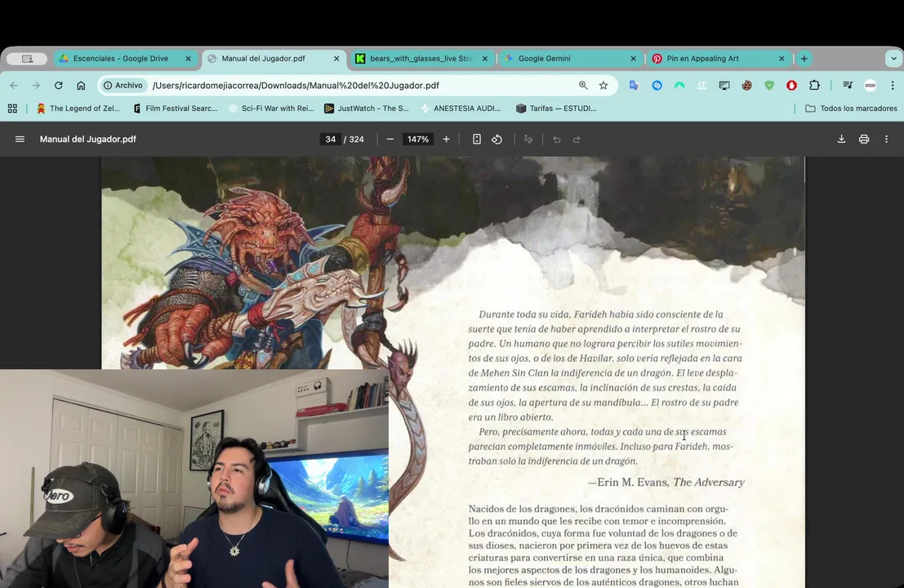
Task: Close the Escenciales - Google Drive tab
Action: click(x=188, y=58)
